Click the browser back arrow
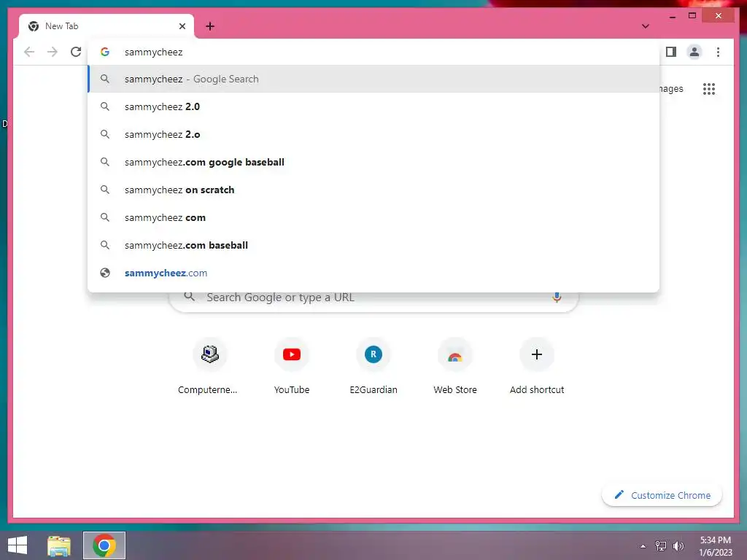This screenshot has height=560, width=747. tap(29, 52)
